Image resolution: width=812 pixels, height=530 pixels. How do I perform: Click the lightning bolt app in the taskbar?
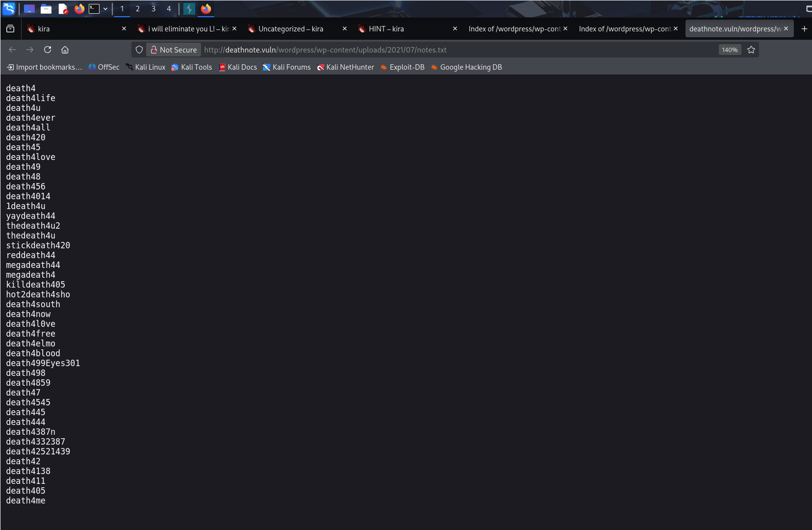[x=189, y=8]
